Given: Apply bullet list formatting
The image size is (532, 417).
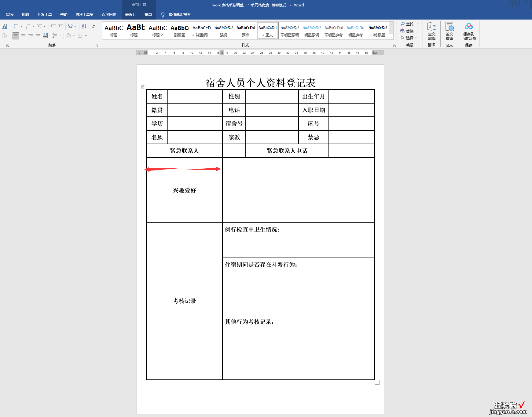Looking at the screenshot, I should (16, 26).
